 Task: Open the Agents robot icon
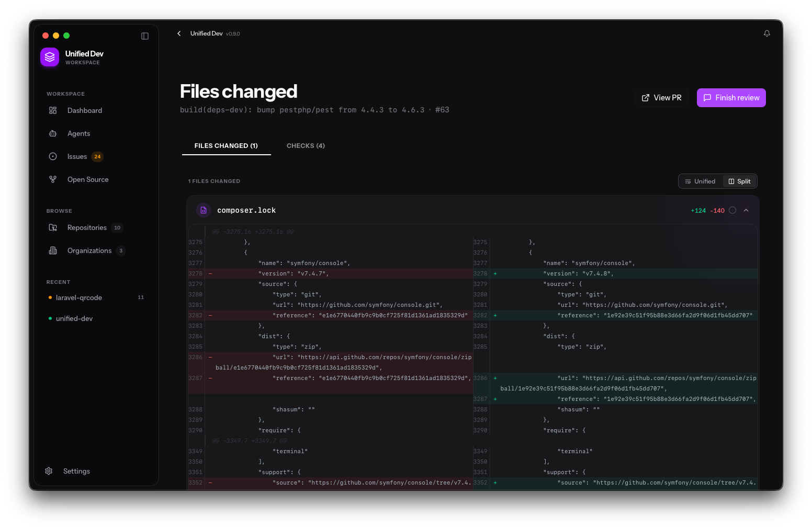(53, 133)
